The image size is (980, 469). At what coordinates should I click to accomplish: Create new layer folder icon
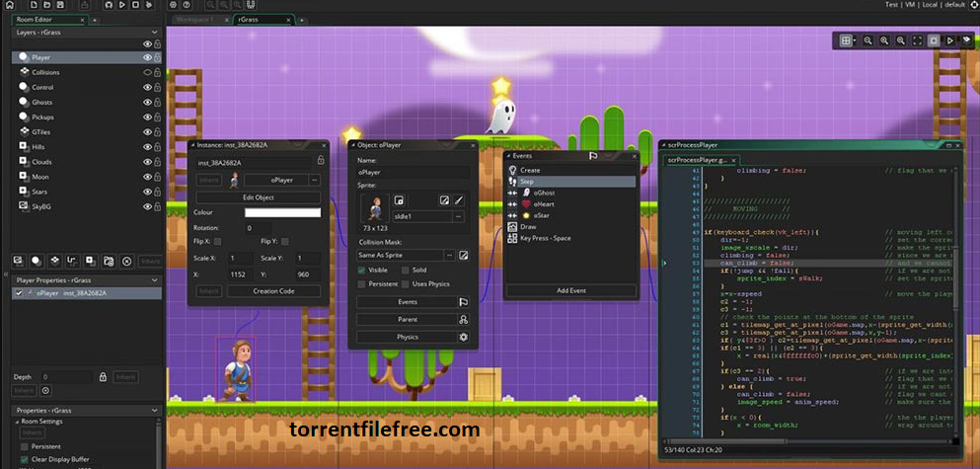click(x=109, y=261)
